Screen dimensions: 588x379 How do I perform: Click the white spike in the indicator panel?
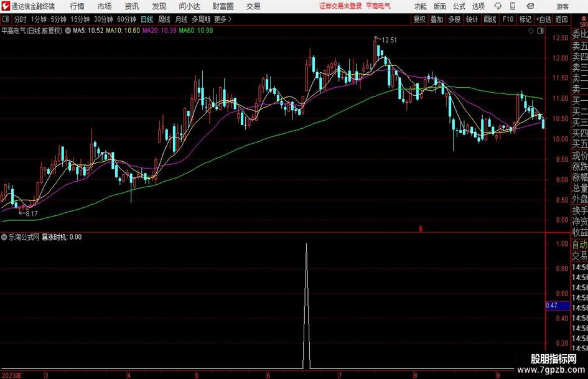(x=306, y=306)
